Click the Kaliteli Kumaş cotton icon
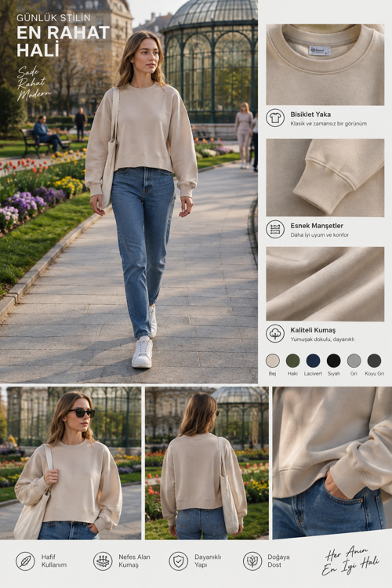Screen dimensions: 392x588 [275, 333]
